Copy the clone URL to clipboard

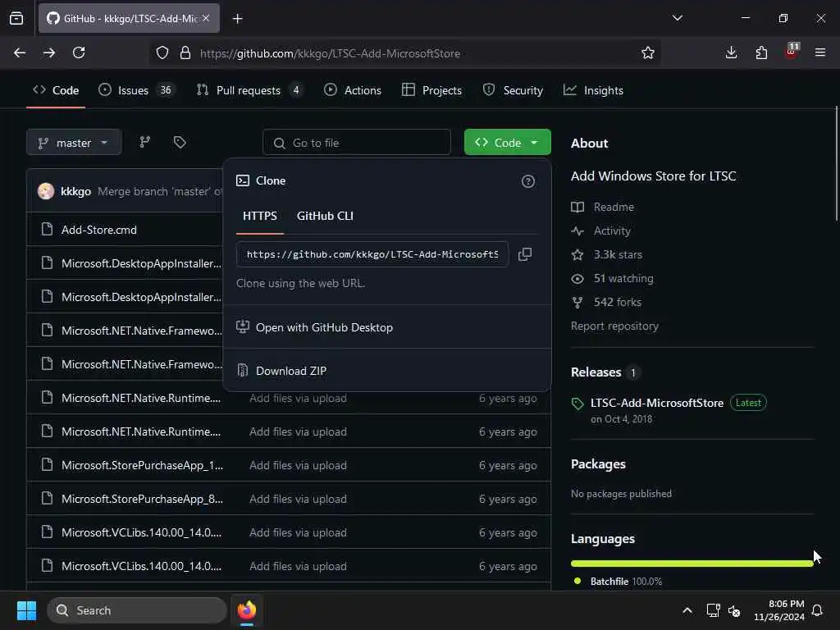pyautogui.click(x=525, y=254)
